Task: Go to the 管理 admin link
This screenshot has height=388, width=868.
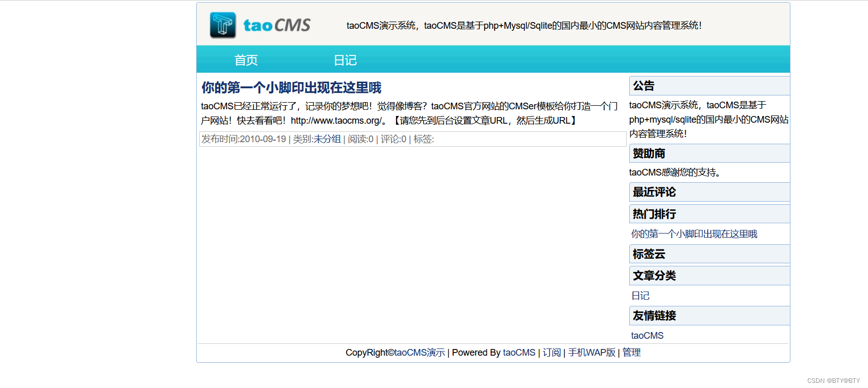Action: [x=632, y=353]
